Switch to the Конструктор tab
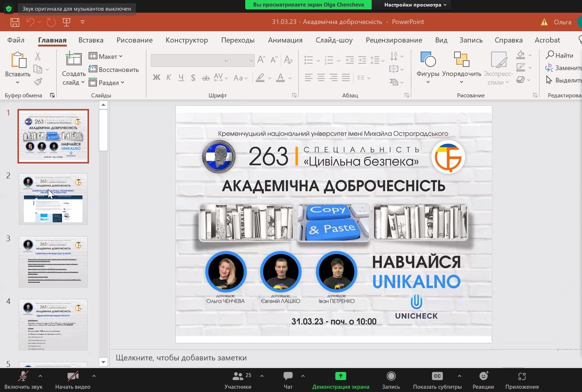582x392 pixels. tap(187, 40)
